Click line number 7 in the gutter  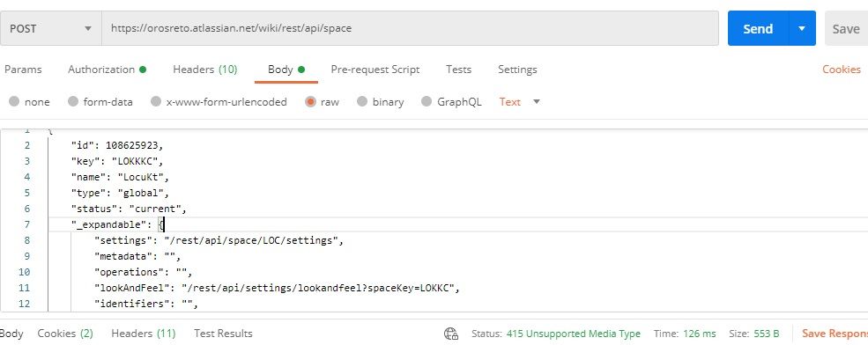coord(27,224)
